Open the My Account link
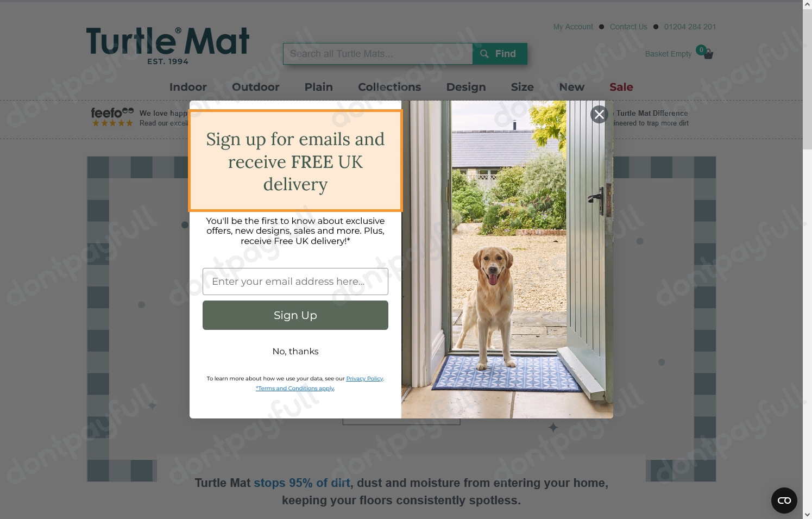 [x=573, y=27]
